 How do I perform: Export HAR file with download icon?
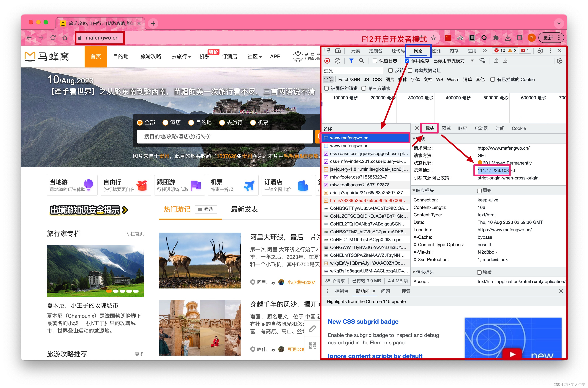tap(505, 61)
